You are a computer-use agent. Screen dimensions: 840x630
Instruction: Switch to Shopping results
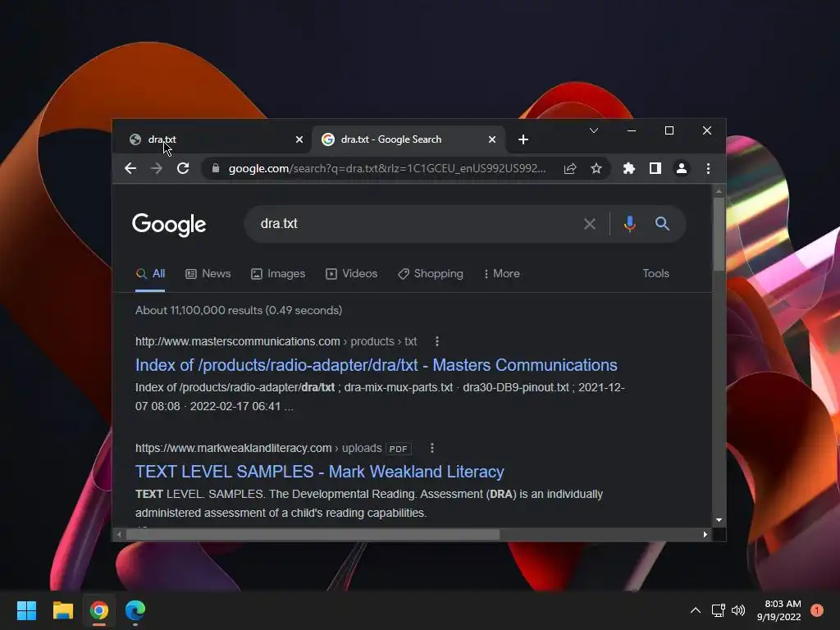click(x=430, y=274)
